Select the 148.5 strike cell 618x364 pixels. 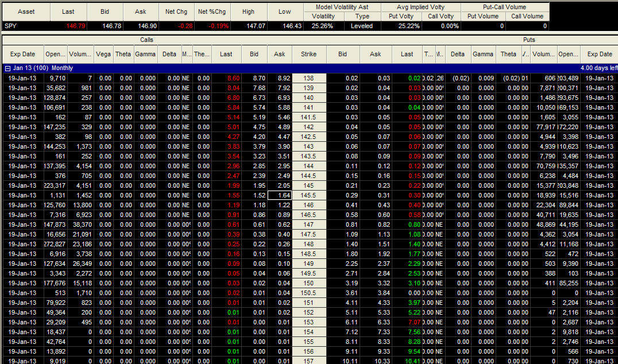point(309,254)
